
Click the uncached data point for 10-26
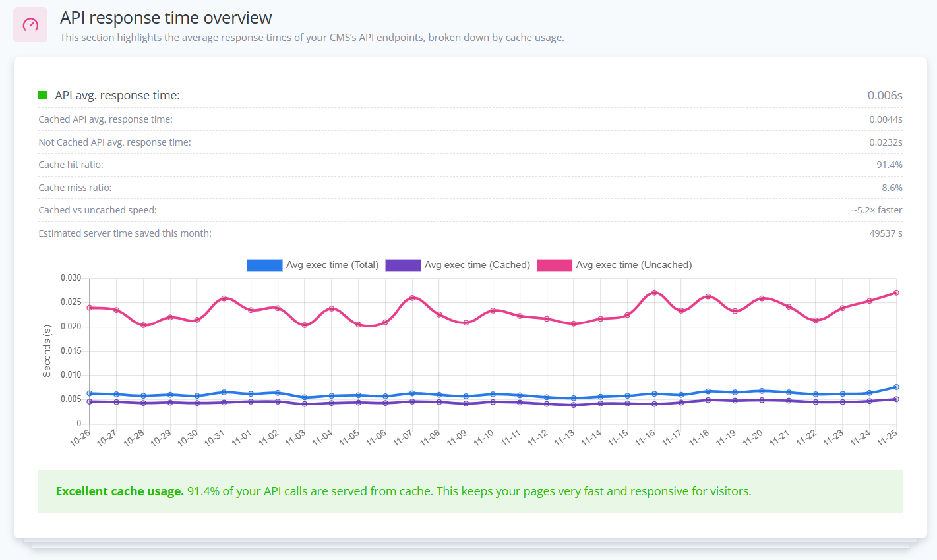[90, 308]
